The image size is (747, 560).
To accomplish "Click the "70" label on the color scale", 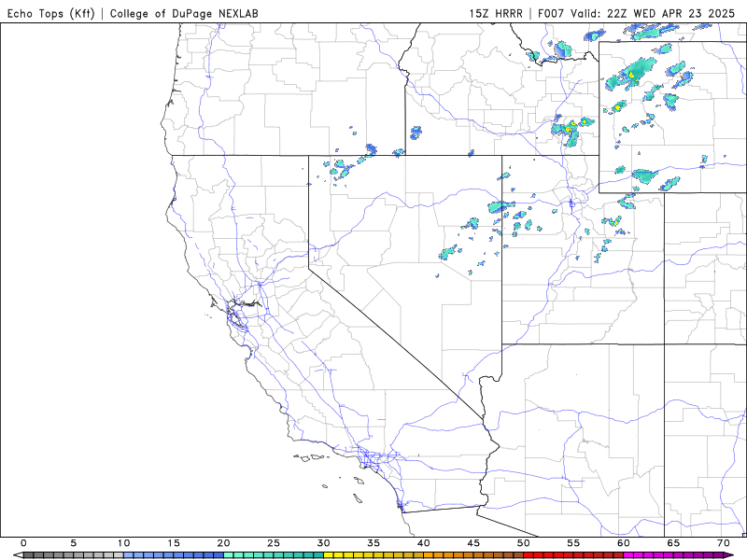I will click(x=724, y=543).
